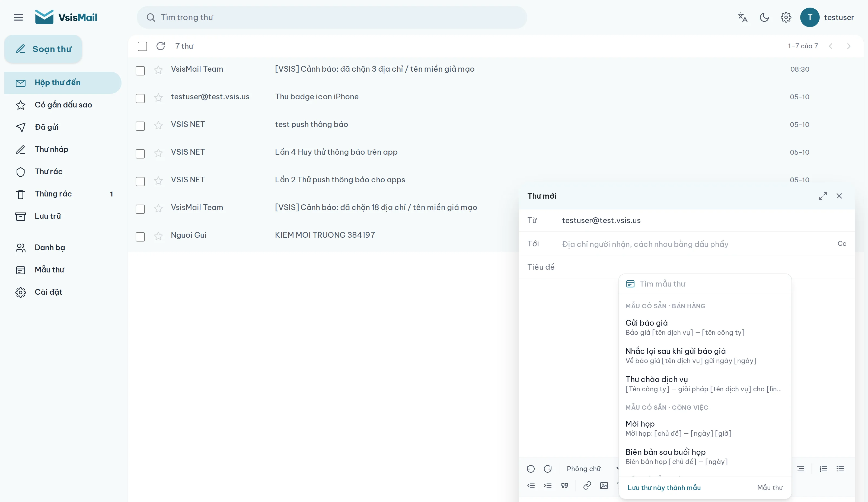Open the Thư nháp drafts folder

(x=63, y=149)
